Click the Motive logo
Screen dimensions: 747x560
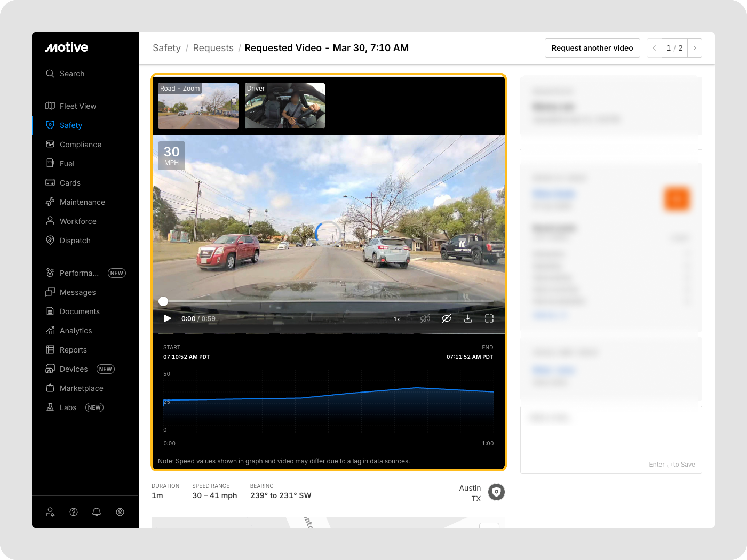click(x=66, y=47)
